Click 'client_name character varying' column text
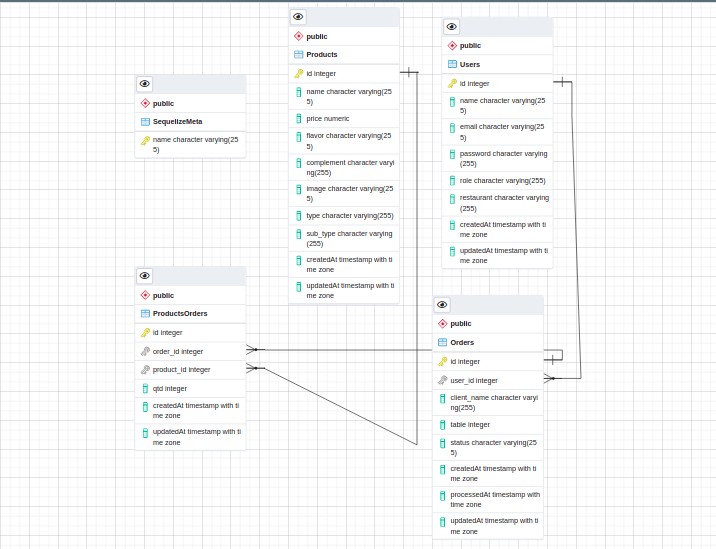This screenshot has width=716, height=549. tap(494, 402)
